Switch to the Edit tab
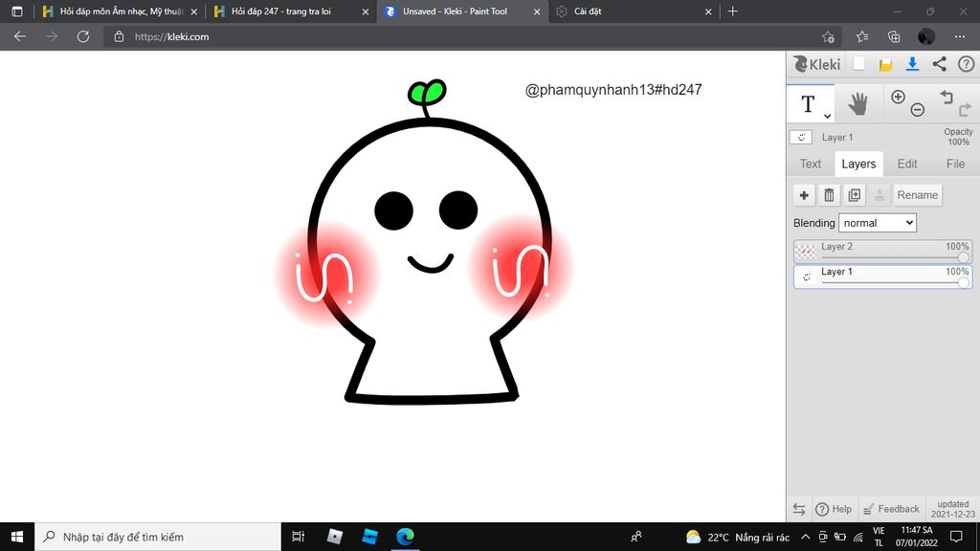 907,164
